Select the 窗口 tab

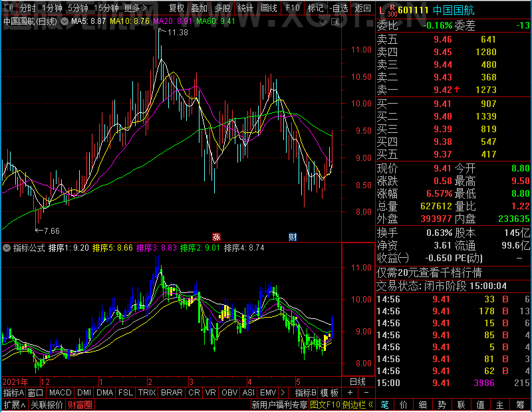tap(35, 393)
